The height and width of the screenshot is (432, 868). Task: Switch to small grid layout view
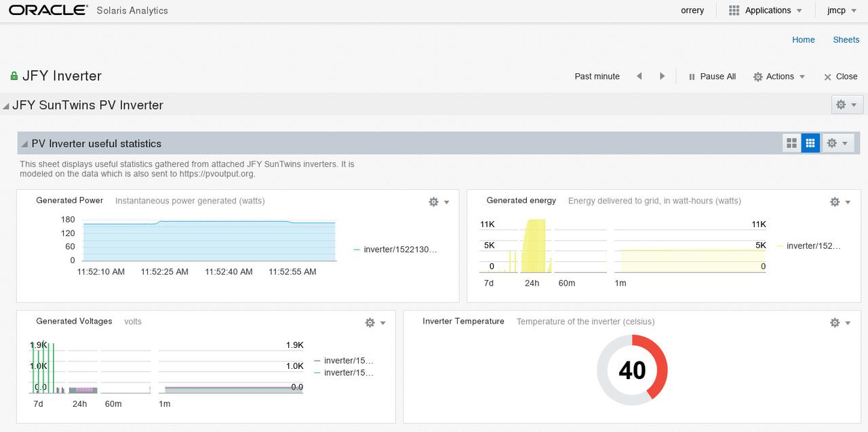click(x=810, y=143)
